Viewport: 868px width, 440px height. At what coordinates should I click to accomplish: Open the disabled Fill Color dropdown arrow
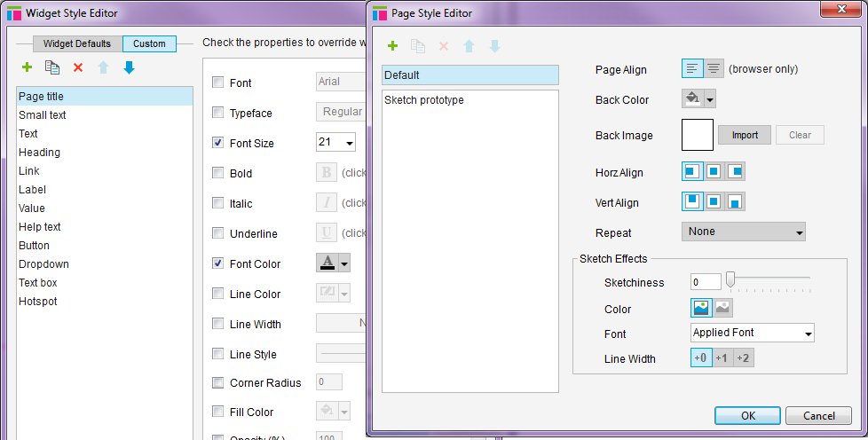[x=344, y=412]
